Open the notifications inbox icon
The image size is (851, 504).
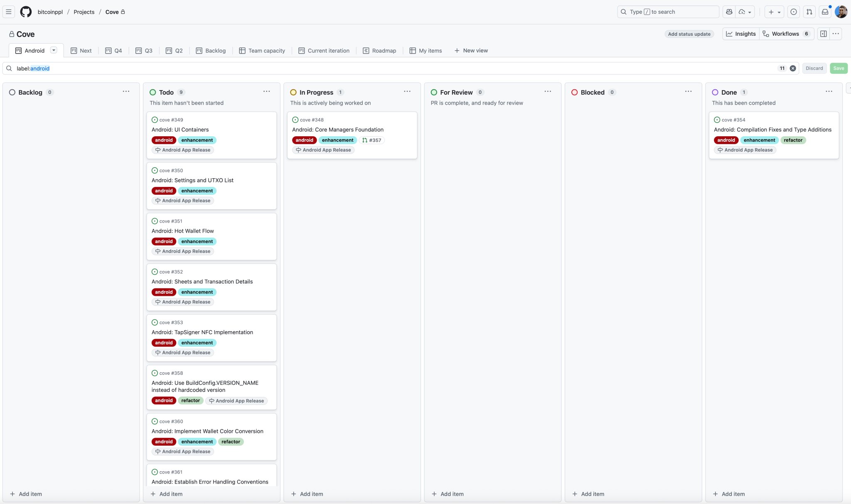click(825, 12)
